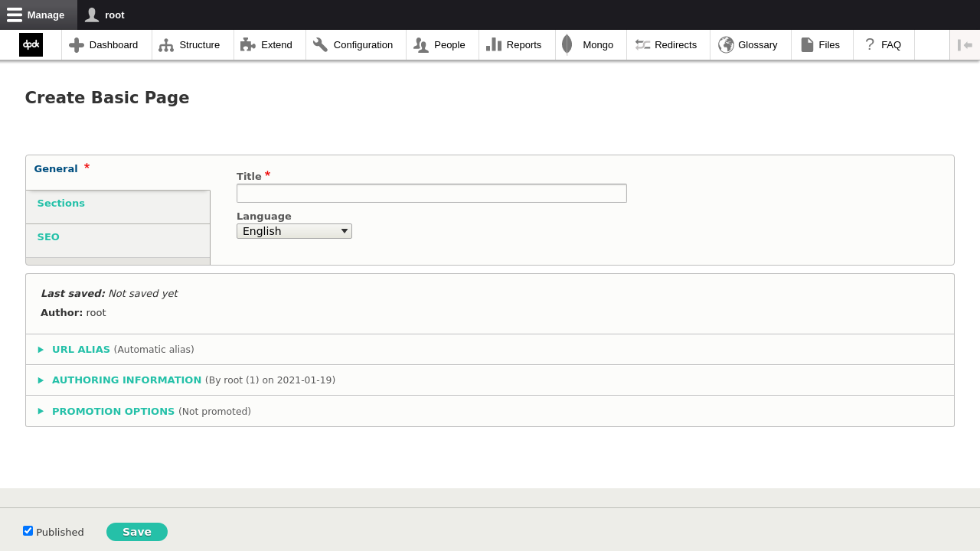Open the Reports menu label
The width and height of the screenshot is (980, 551).
point(524,45)
